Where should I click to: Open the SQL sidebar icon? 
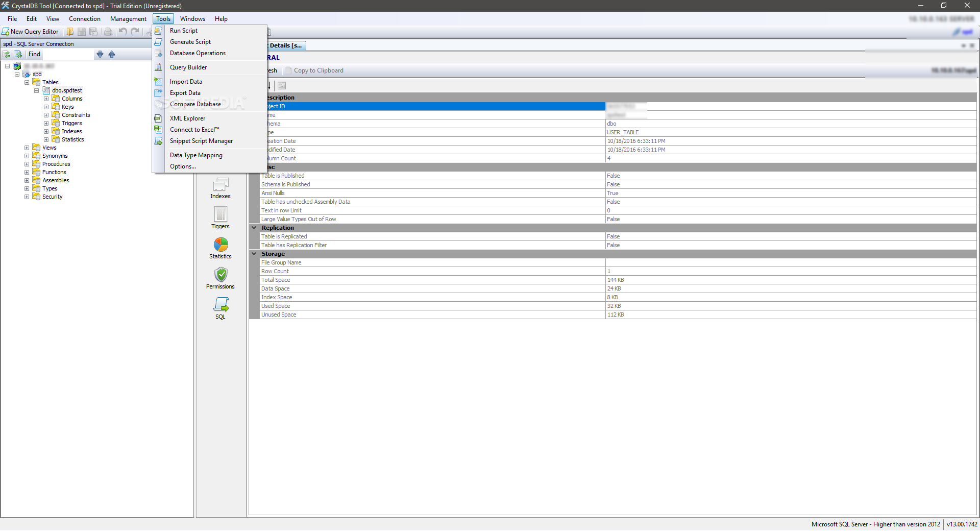pos(220,308)
